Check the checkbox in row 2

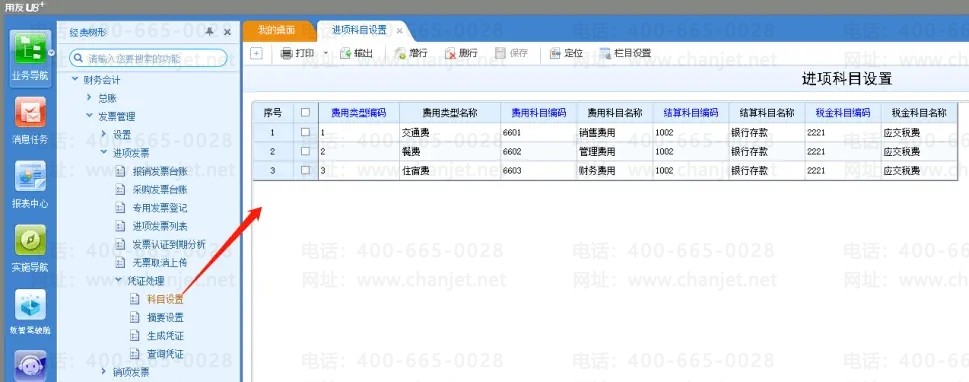coord(305,151)
